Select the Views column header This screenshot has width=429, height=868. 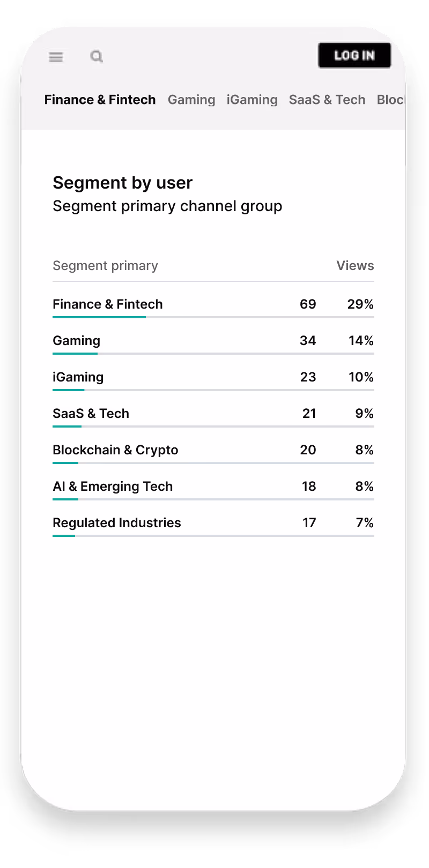(355, 265)
